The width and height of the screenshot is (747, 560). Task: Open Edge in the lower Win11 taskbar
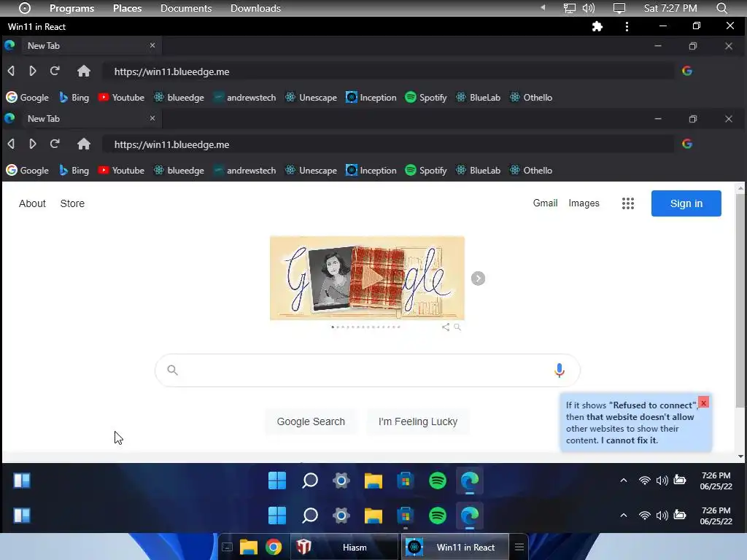[470, 516]
